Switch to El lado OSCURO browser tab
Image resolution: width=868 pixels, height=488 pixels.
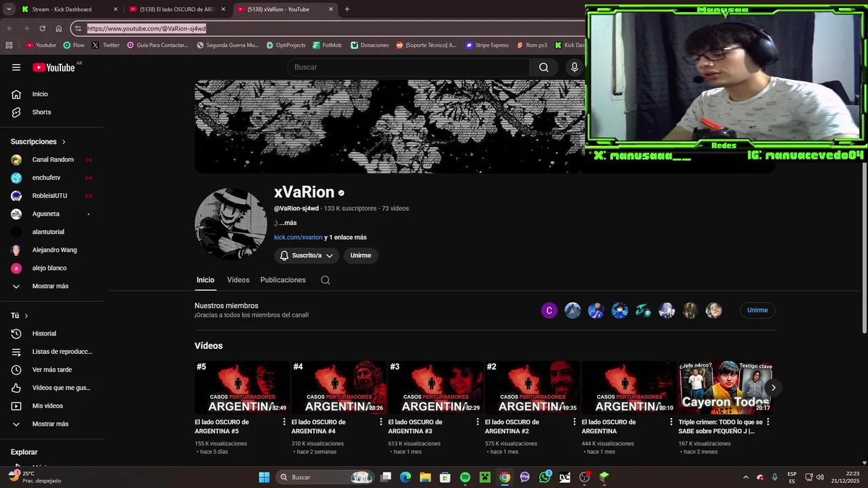[x=176, y=9]
